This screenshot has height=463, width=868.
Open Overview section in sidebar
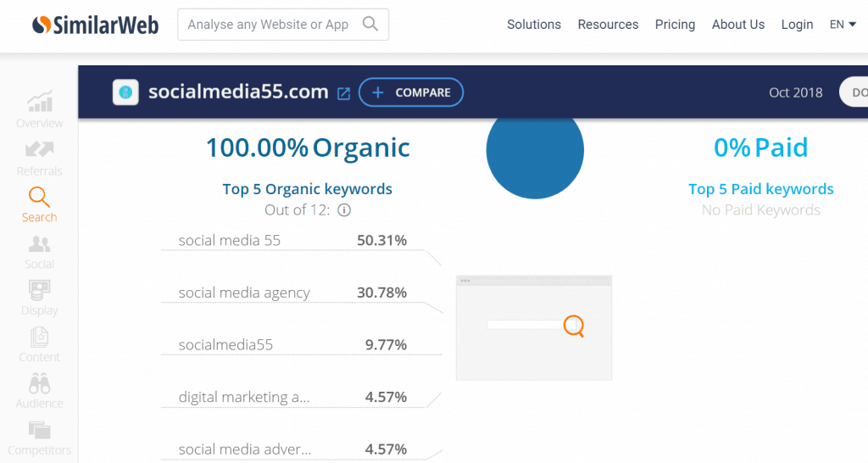coord(39,109)
